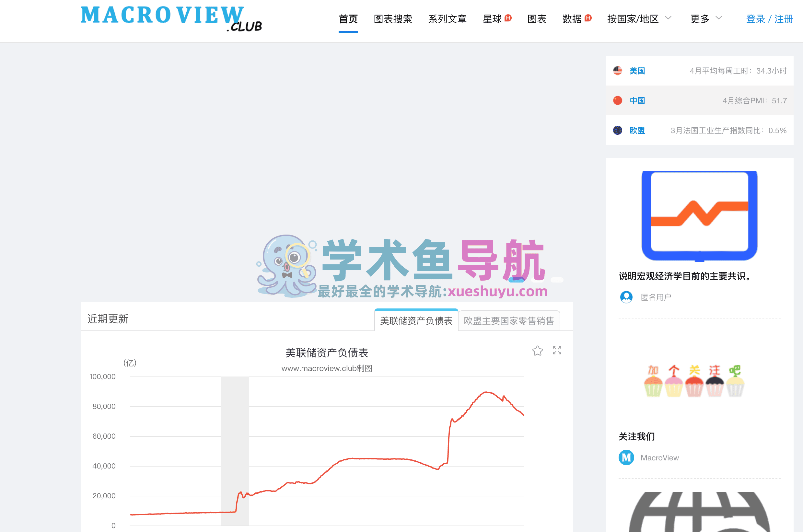Expand the chart to fullscreen via arrows icon
Screen dimensions: 803x532
tap(557, 351)
